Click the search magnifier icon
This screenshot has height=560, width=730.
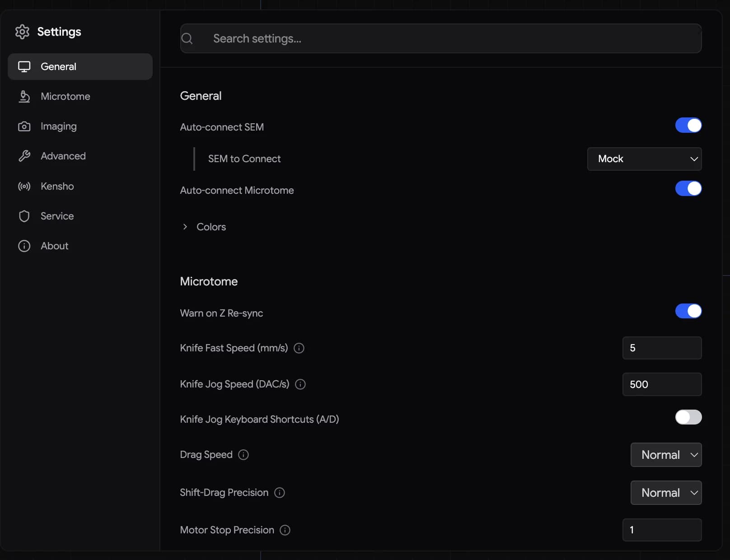187,38
